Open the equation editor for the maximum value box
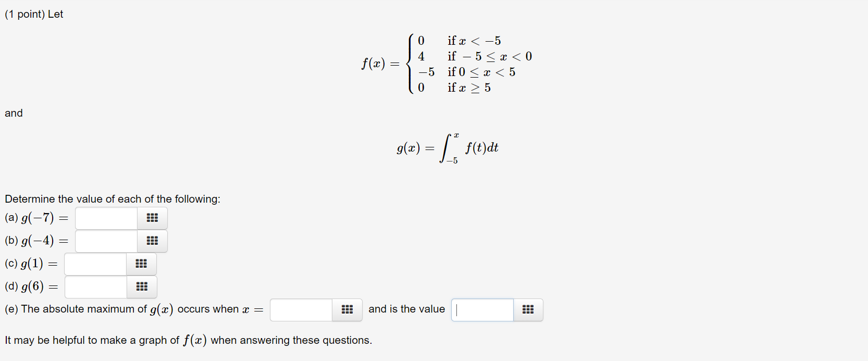The image size is (868, 361). (x=528, y=310)
